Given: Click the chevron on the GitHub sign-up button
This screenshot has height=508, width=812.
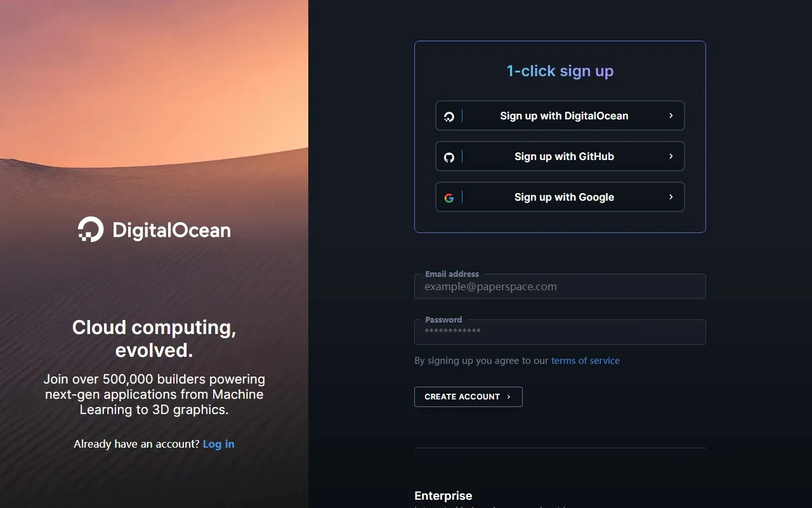Looking at the screenshot, I should [x=671, y=156].
